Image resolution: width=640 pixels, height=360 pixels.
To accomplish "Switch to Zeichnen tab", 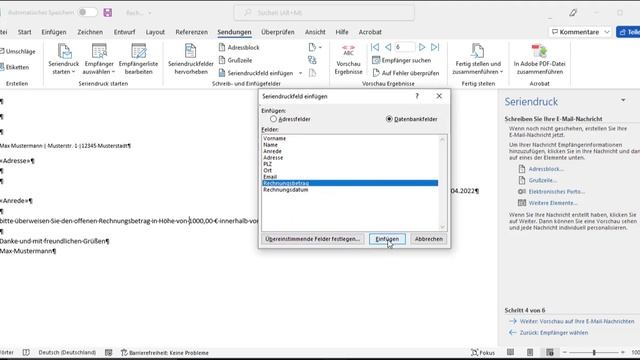I will [90, 32].
